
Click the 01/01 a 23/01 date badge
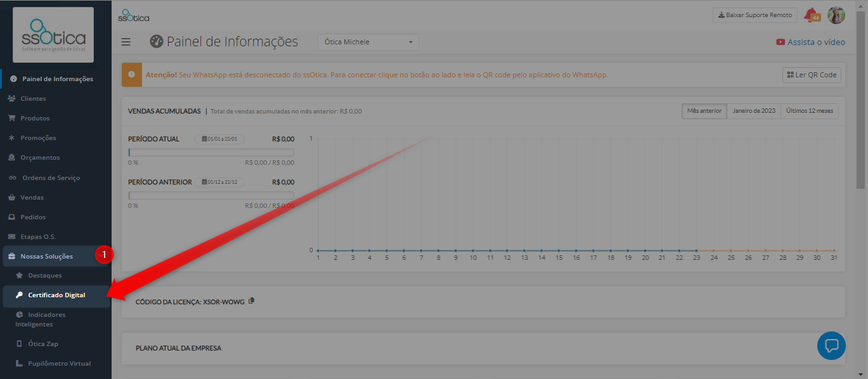219,139
